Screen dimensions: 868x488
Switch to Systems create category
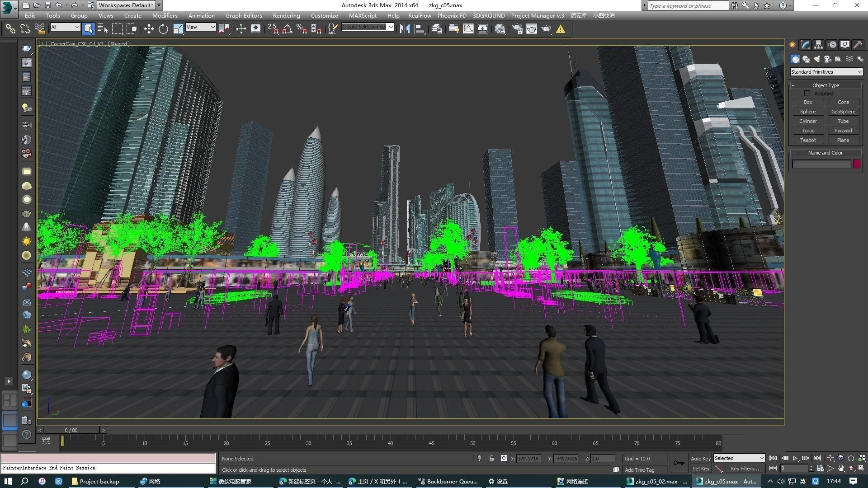tap(860, 59)
